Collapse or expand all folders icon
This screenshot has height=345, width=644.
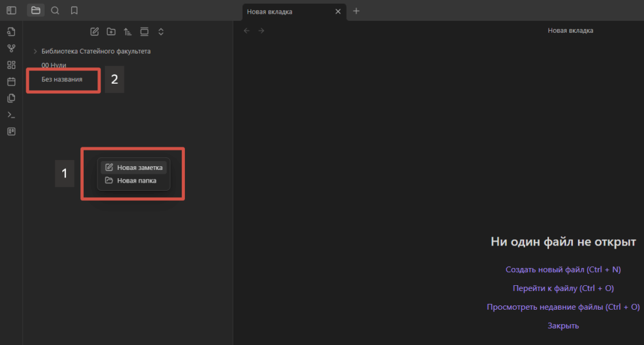pyautogui.click(x=161, y=31)
